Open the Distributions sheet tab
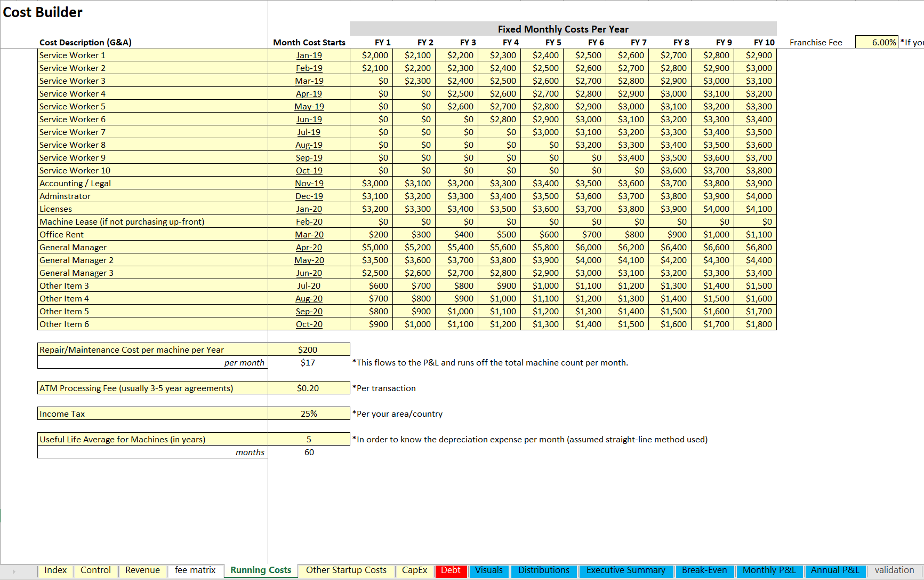The width and height of the screenshot is (924, 580). tap(543, 570)
